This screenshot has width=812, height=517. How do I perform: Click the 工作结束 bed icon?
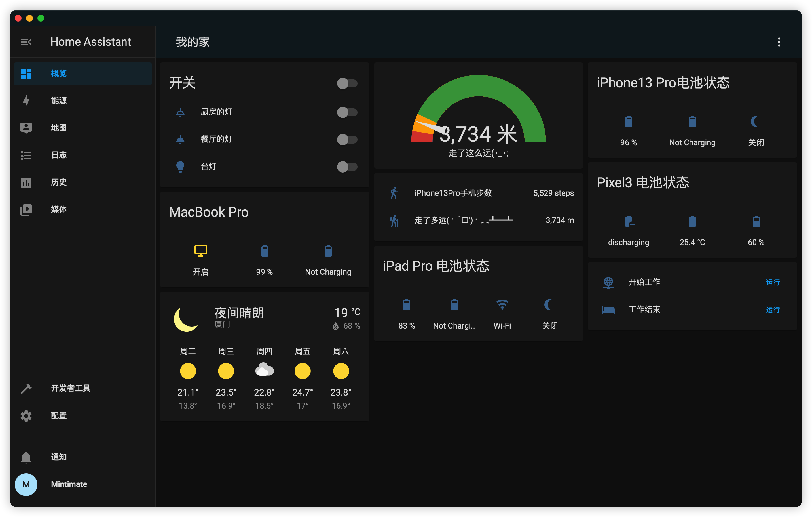[608, 310]
